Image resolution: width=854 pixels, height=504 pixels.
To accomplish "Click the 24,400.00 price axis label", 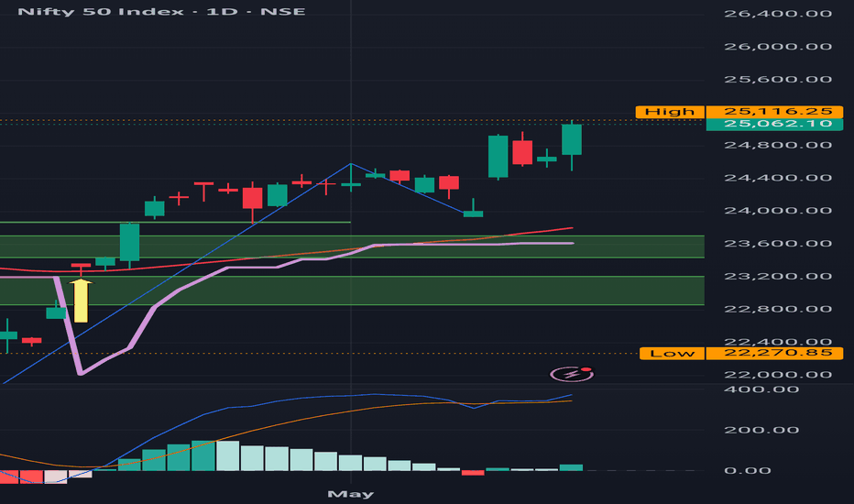I will (x=778, y=178).
